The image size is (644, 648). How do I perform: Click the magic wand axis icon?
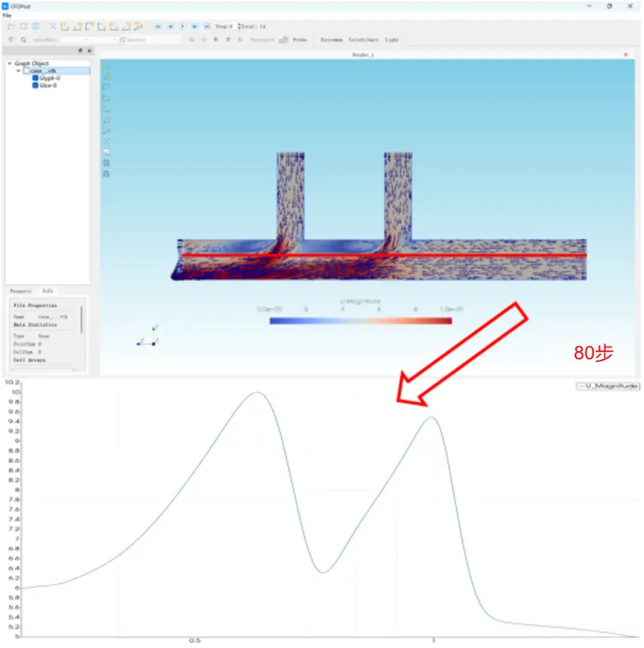138,26
